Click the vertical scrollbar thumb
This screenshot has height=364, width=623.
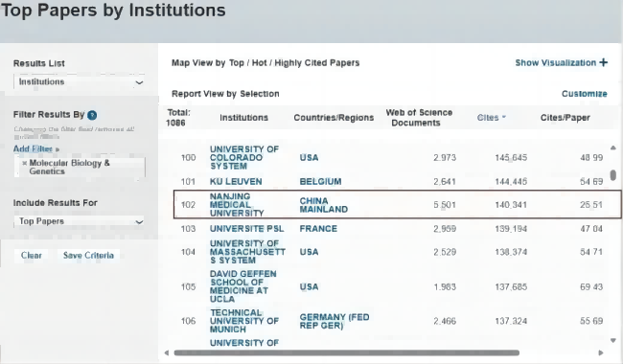(613, 175)
